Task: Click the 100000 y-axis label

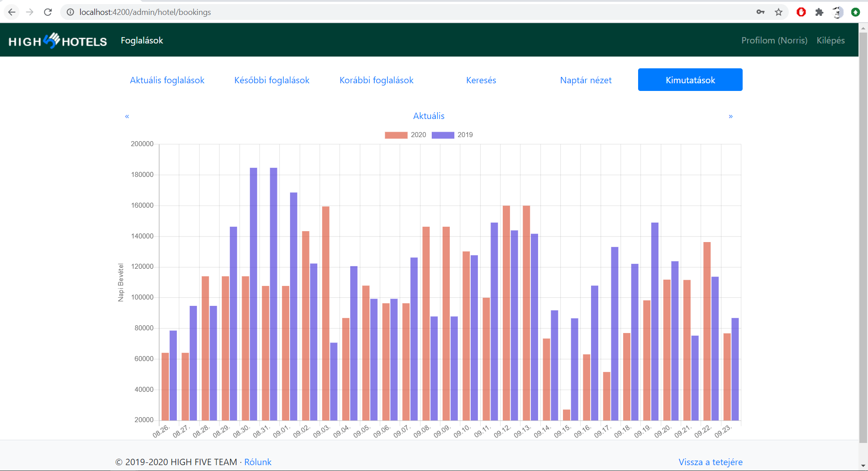Action: tap(142, 297)
